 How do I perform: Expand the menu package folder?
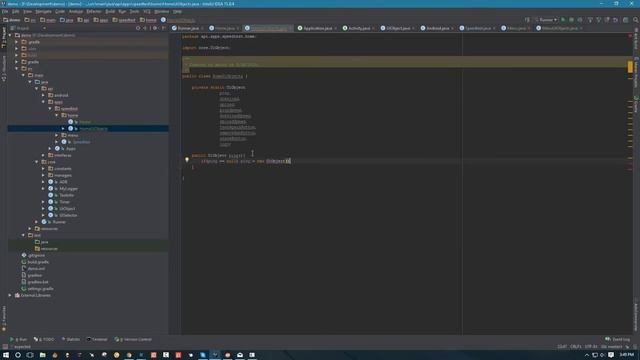click(x=57, y=135)
